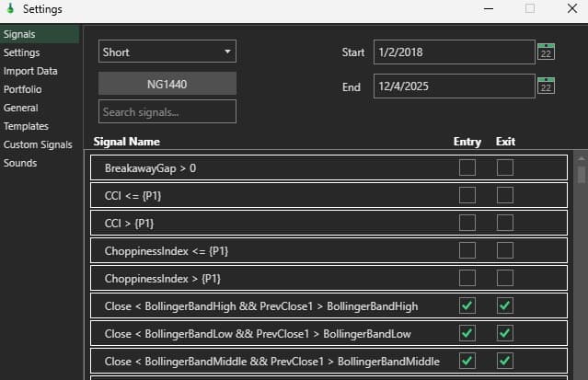
Task: Click the signal list scrollbar thumb
Action: [582, 175]
